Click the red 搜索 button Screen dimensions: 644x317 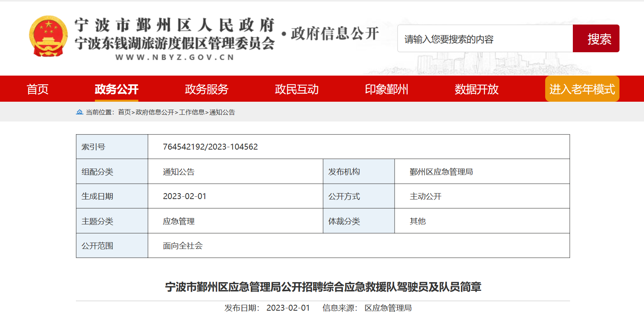[x=596, y=39]
